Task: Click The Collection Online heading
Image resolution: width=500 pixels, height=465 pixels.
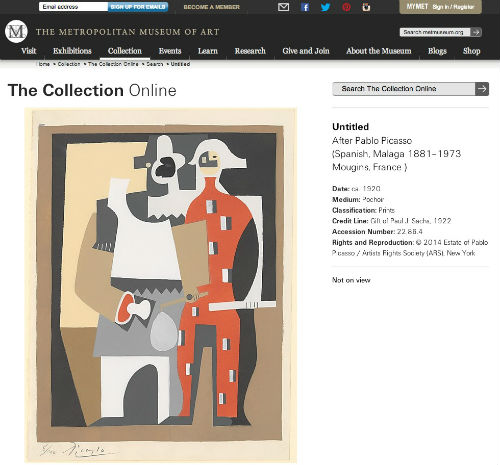Action: [92, 90]
